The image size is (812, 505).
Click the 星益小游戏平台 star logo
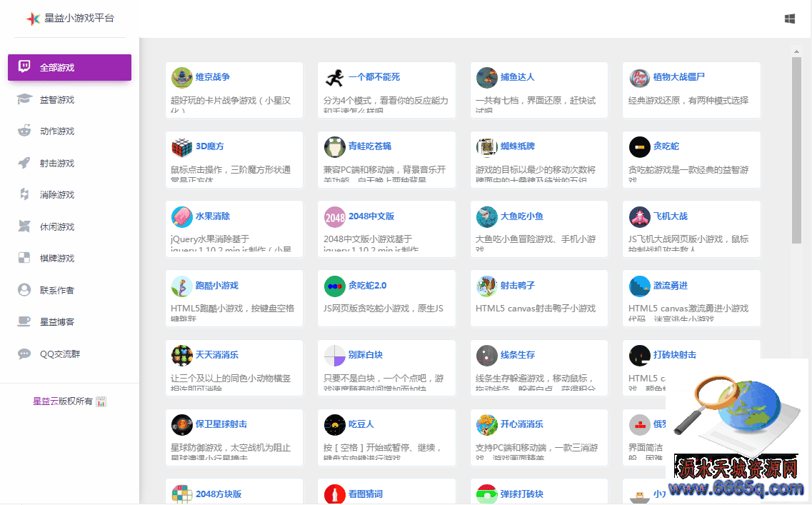coord(33,19)
